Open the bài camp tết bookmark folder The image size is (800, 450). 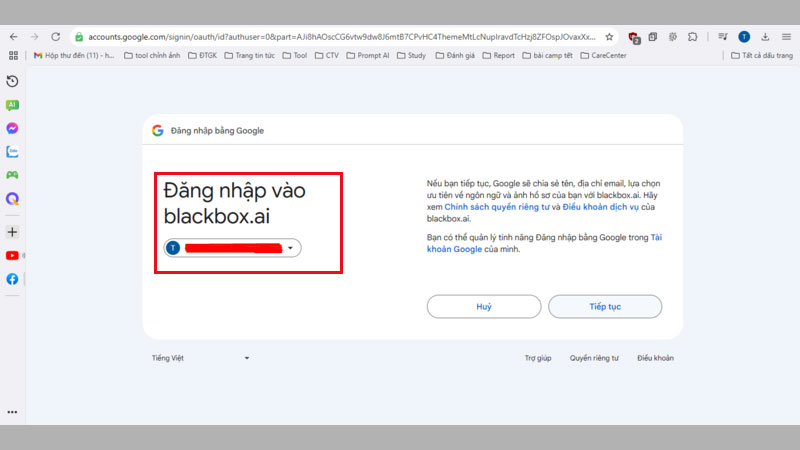[x=547, y=55]
